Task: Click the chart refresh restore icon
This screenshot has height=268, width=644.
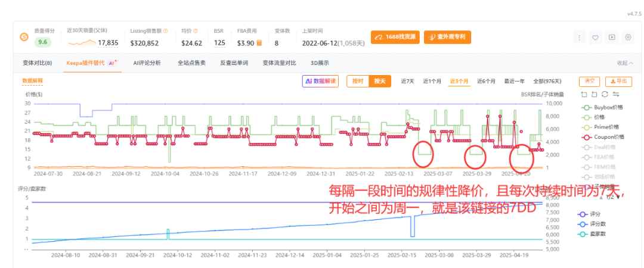Action: coord(605,94)
